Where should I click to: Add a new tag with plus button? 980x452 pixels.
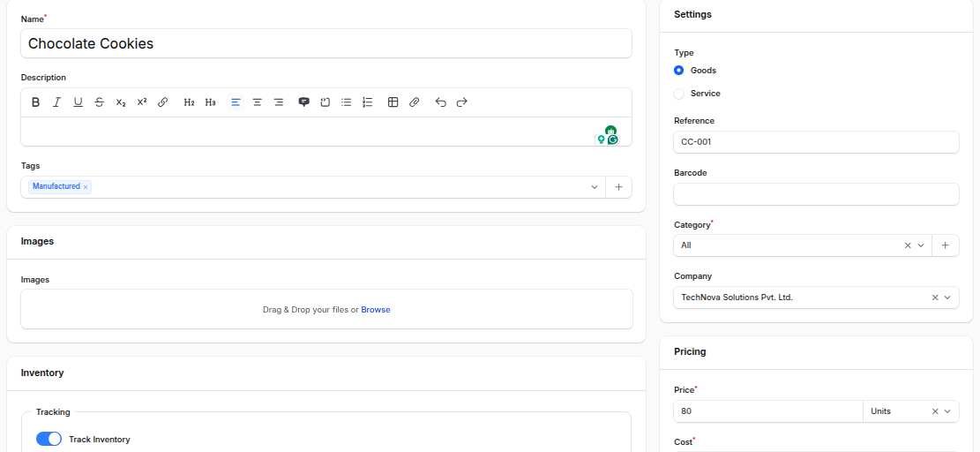point(618,187)
